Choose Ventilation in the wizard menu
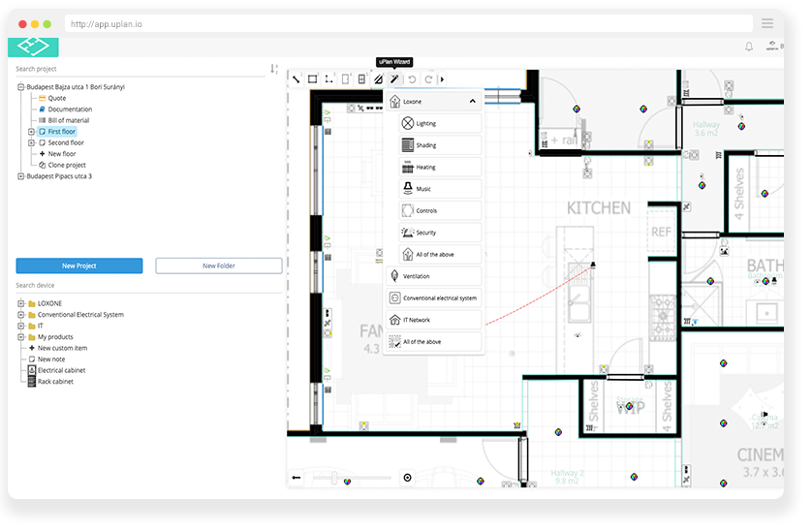The height and width of the screenshot is (531, 812). [x=434, y=276]
